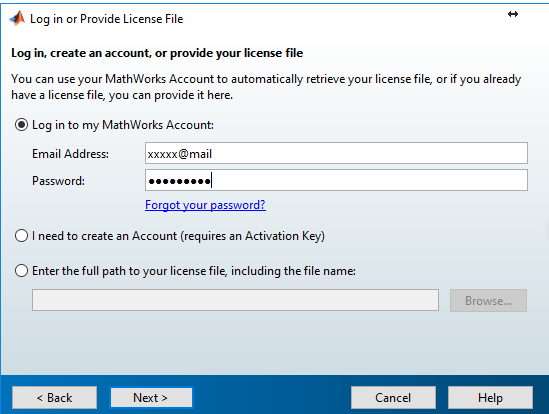Click the license file path text box
The height and width of the screenshot is (414, 549).
(x=235, y=300)
